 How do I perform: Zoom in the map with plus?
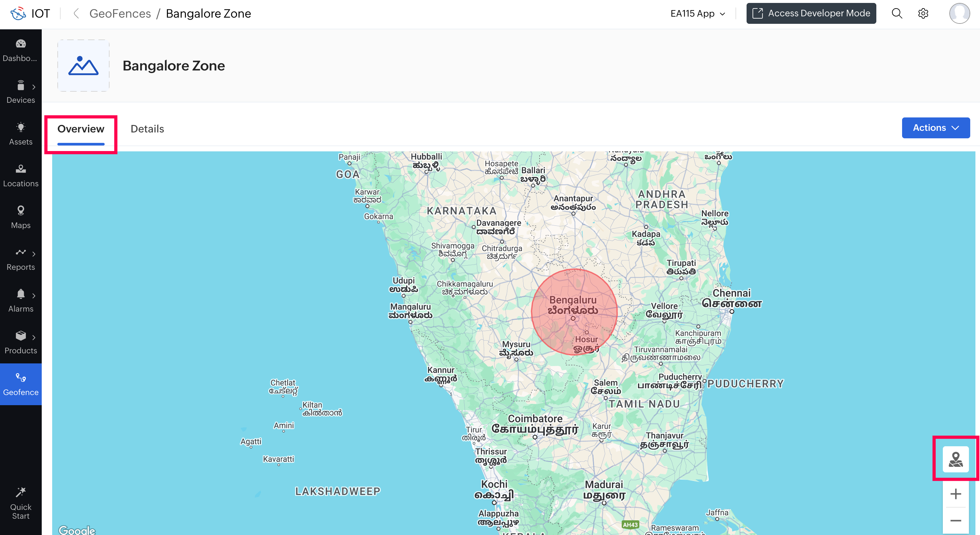(x=955, y=494)
